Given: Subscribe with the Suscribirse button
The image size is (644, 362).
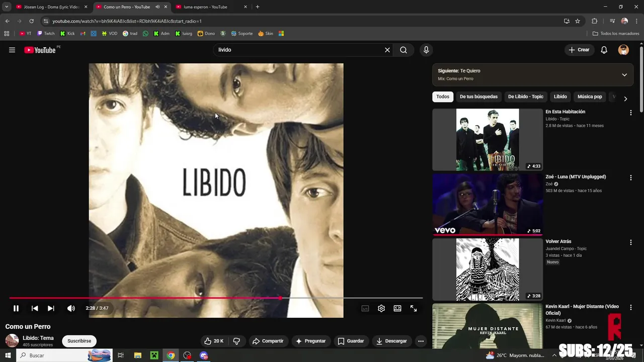Looking at the screenshot, I should point(79,341).
